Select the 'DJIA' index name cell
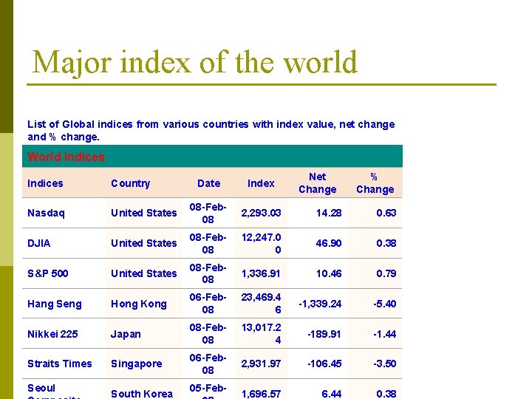 click(x=39, y=243)
